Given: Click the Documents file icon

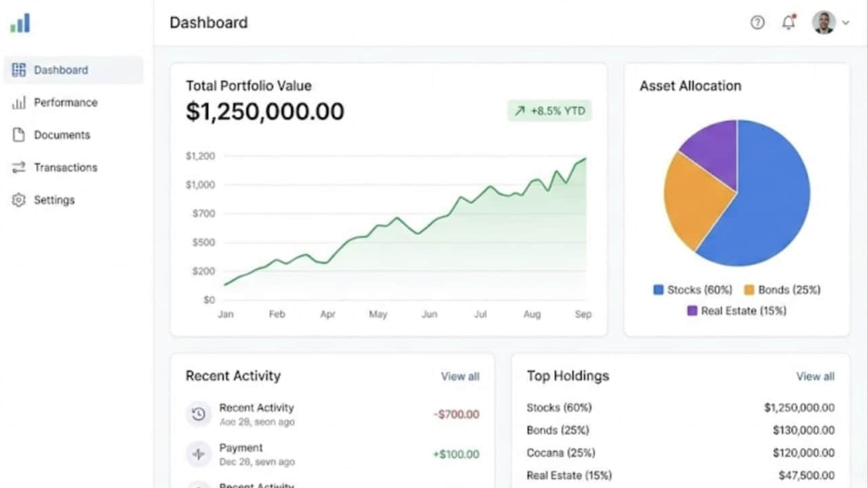Looking at the screenshot, I should (19, 135).
